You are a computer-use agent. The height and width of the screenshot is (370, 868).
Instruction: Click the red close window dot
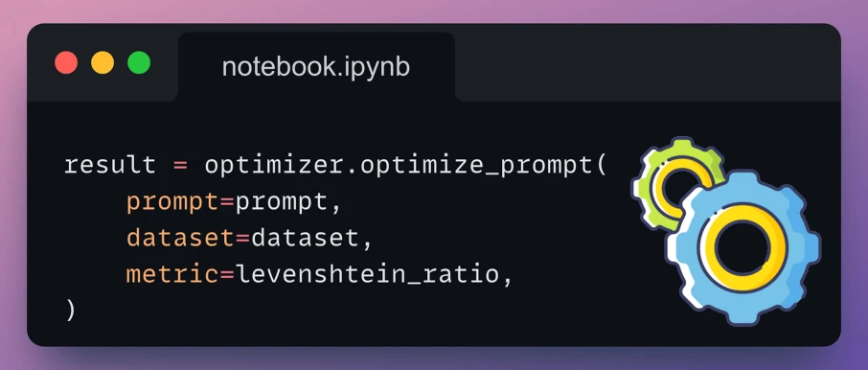coord(66,62)
